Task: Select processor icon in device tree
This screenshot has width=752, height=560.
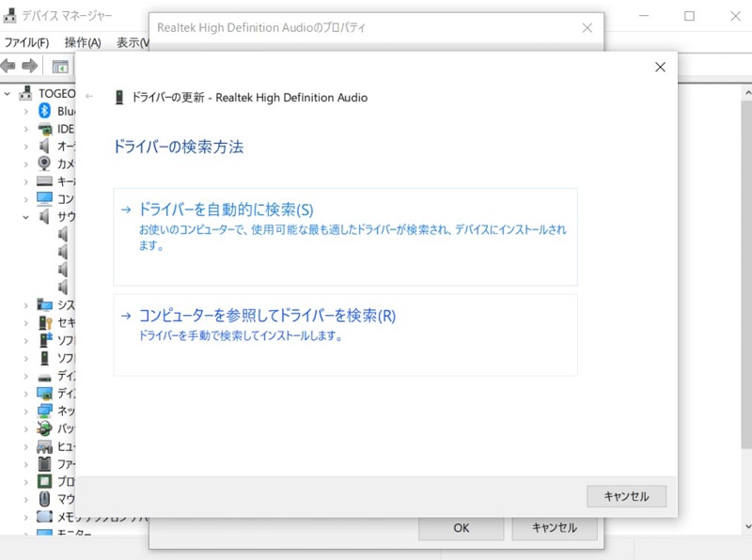Action: 44,481
